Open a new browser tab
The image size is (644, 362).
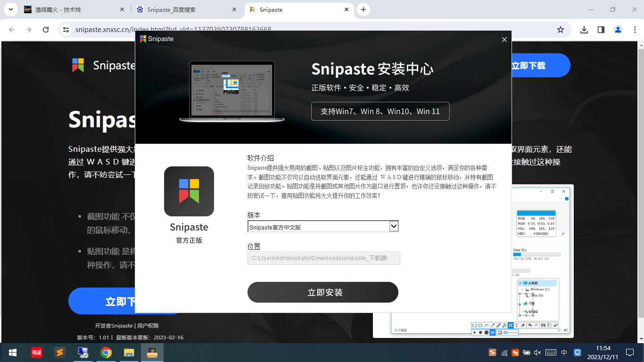tap(363, 9)
